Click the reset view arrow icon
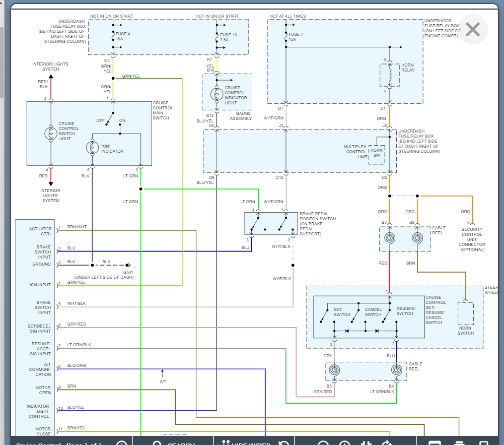 284,442
